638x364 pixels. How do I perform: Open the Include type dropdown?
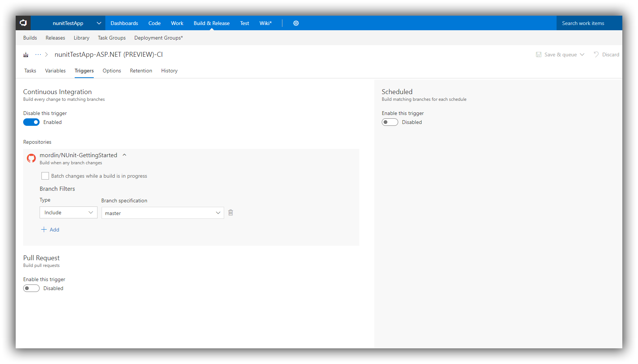click(x=68, y=212)
